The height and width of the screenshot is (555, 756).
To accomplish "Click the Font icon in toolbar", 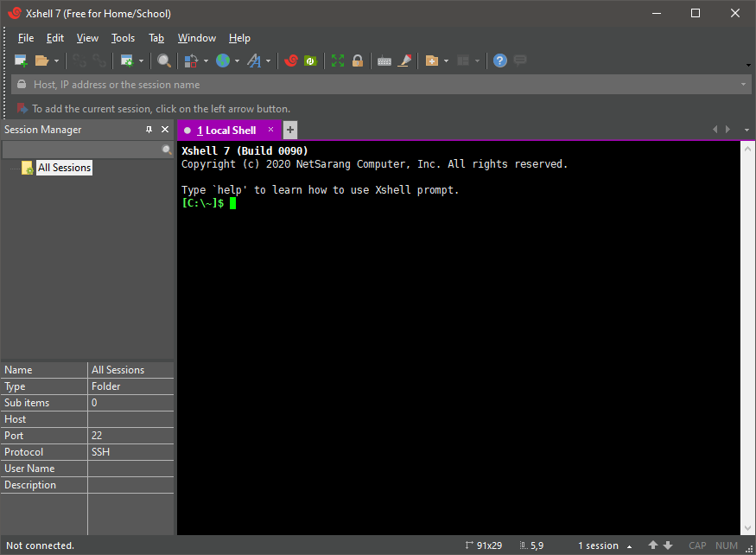I will click(x=254, y=61).
